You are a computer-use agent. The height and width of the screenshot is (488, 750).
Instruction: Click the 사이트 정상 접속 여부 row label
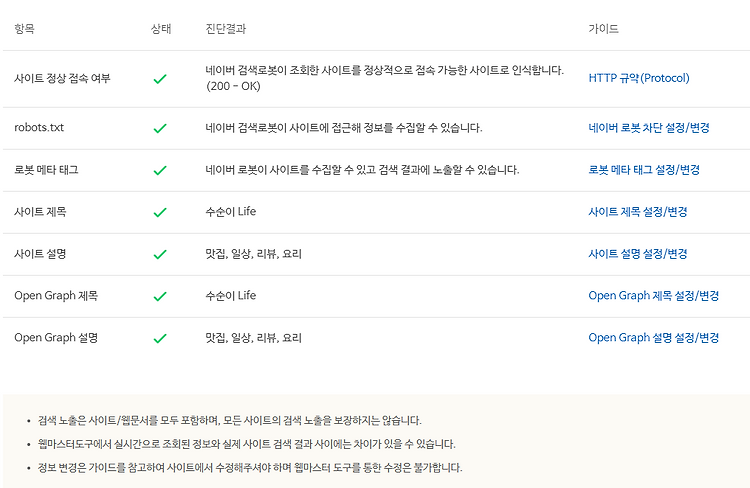point(62,78)
